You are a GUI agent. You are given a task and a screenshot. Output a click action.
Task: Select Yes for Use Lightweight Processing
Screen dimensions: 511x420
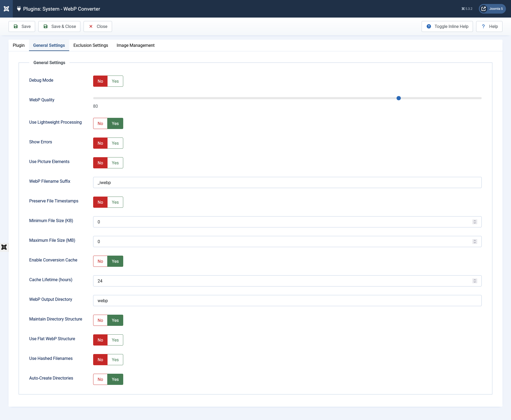115,123
